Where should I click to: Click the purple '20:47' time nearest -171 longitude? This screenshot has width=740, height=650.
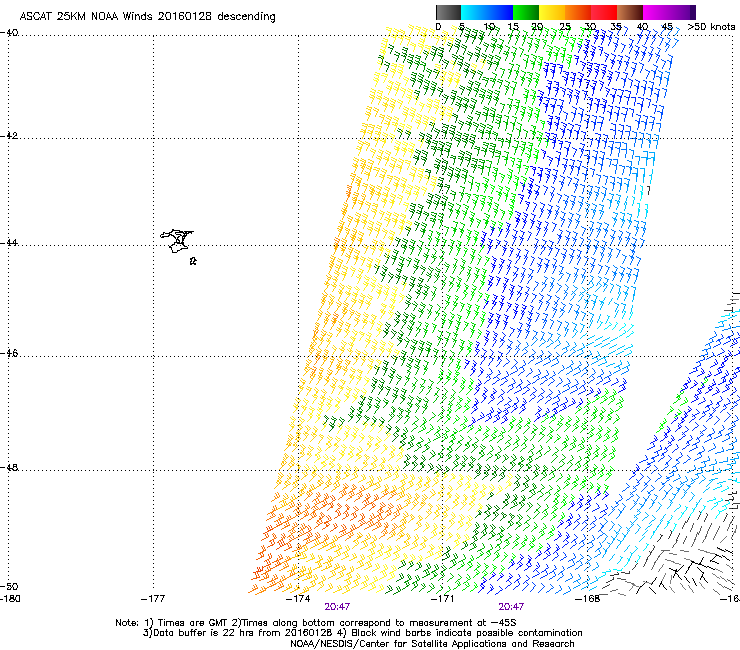(x=511, y=607)
